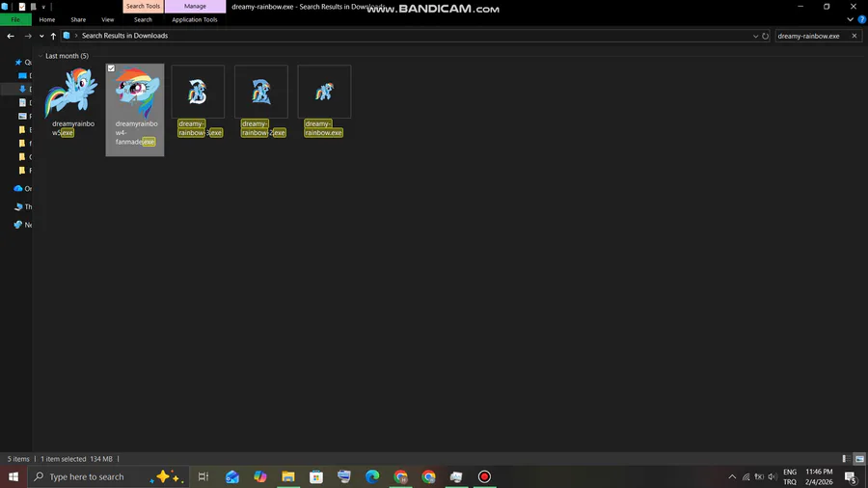Open network settings tray icon
The width and height of the screenshot is (868, 488).
(x=746, y=476)
